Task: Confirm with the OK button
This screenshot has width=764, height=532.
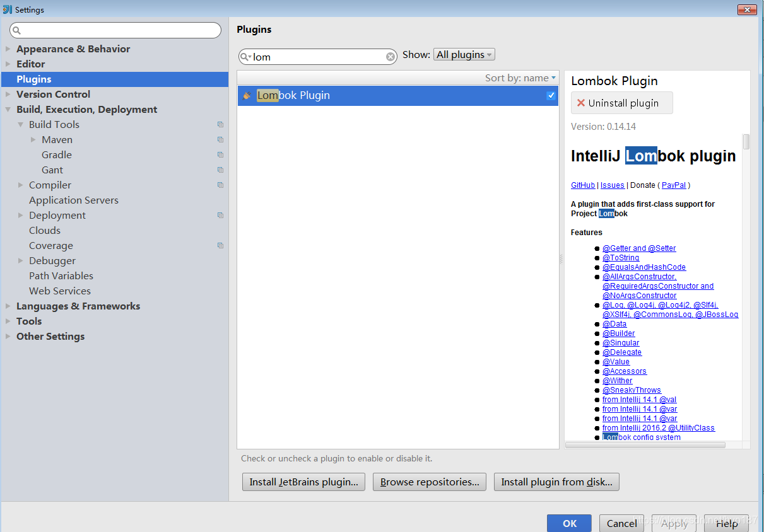Action: [x=570, y=523]
